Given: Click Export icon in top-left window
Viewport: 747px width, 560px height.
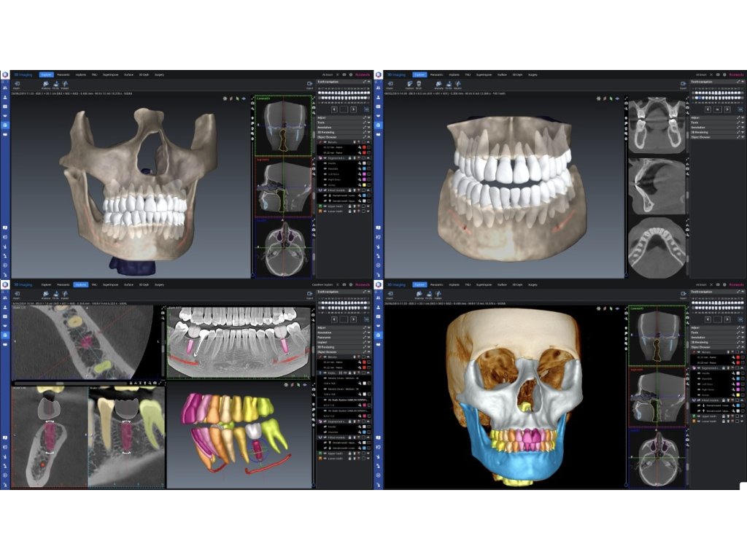Looking at the screenshot, I should tap(309, 85).
